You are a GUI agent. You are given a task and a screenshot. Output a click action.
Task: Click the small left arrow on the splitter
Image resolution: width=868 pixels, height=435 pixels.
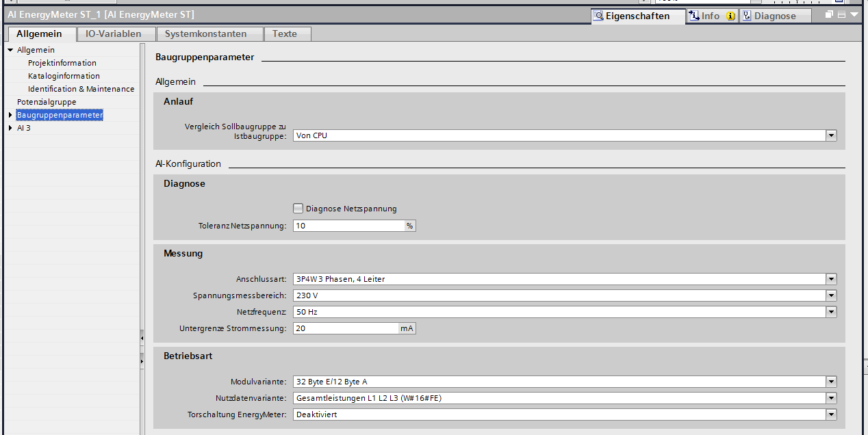click(142, 338)
